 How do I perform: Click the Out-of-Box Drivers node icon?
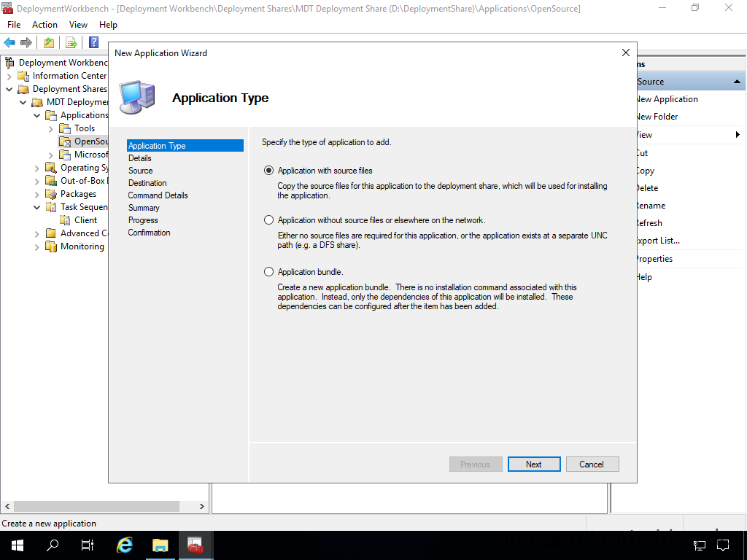[51, 181]
